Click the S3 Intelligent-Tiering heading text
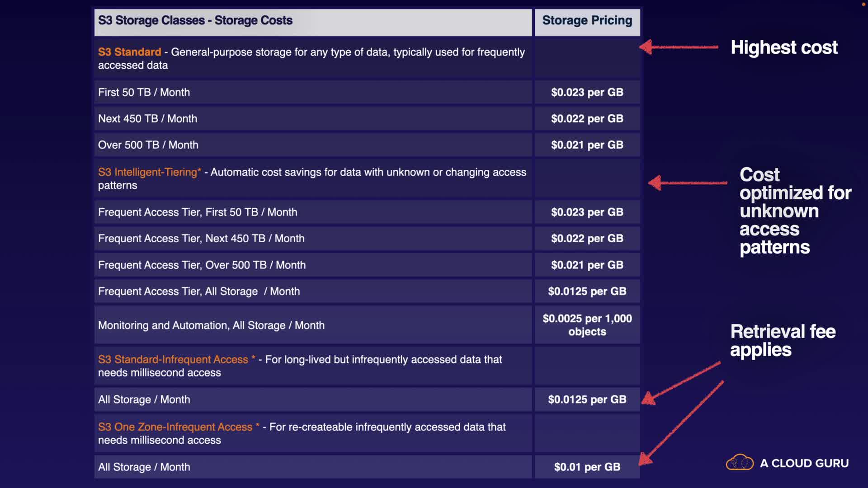The width and height of the screenshot is (868, 488). (x=149, y=172)
